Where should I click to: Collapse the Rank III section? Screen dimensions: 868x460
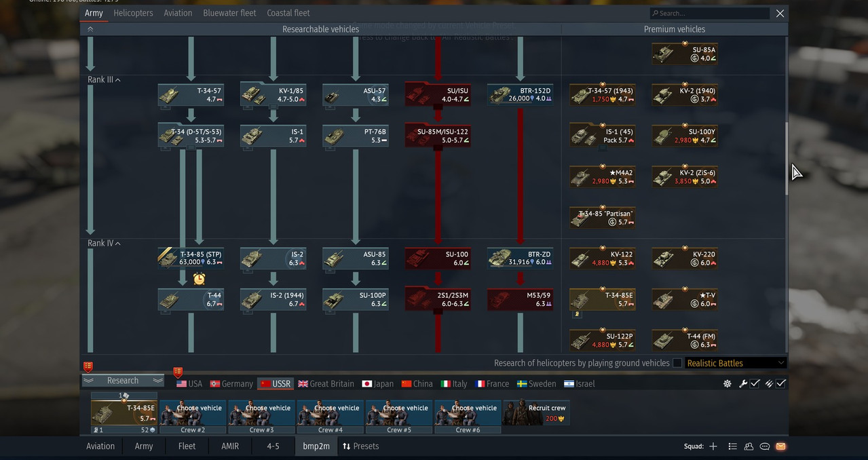pyautogui.click(x=118, y=80)
